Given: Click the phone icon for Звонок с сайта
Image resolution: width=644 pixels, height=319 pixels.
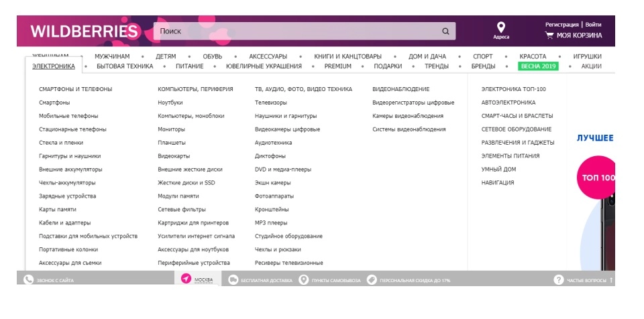Looking at the screenshot, I should coord(28,280).
